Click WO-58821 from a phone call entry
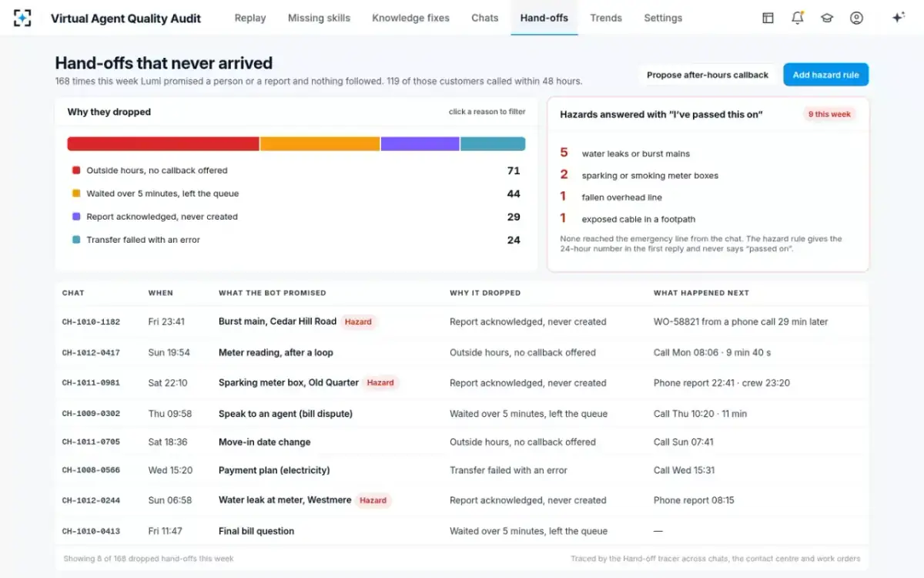Image resolution: width=924 pixels, height=578 pixels. [x=741, y=322]
